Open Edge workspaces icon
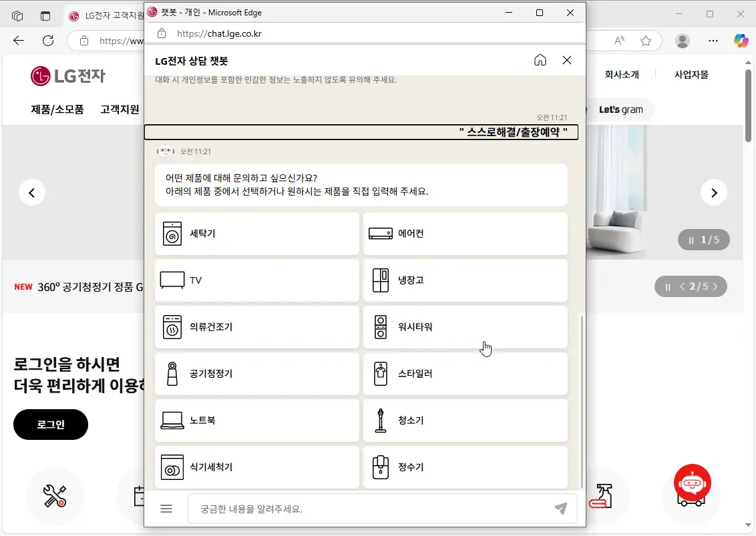 coord(17,16)
